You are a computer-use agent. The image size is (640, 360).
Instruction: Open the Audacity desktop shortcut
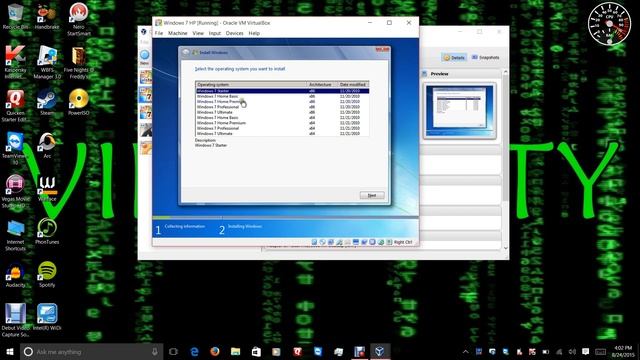point(16,274)
